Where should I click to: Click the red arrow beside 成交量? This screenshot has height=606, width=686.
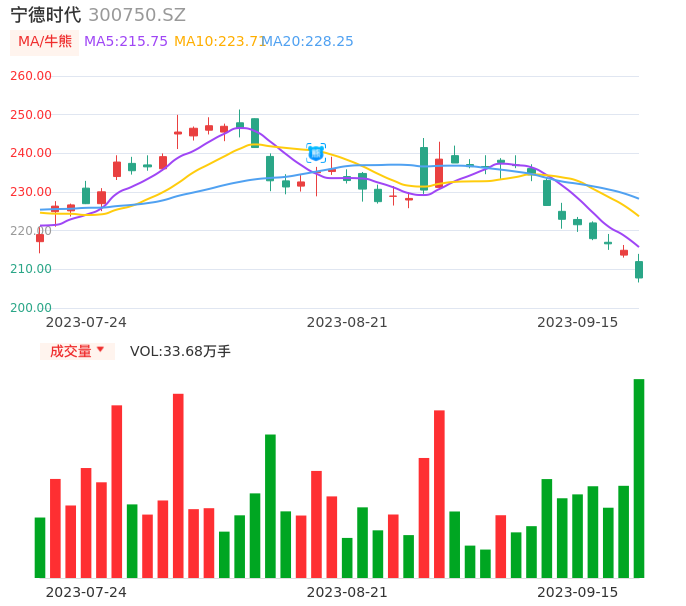pyautogui.click(x=100, y=349)
